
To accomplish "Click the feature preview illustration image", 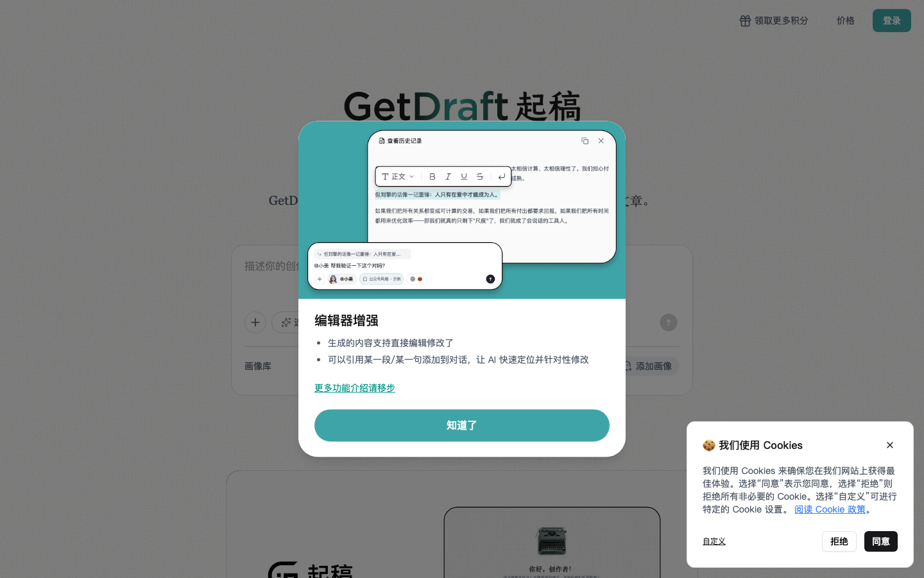I will tap(461, 210).
